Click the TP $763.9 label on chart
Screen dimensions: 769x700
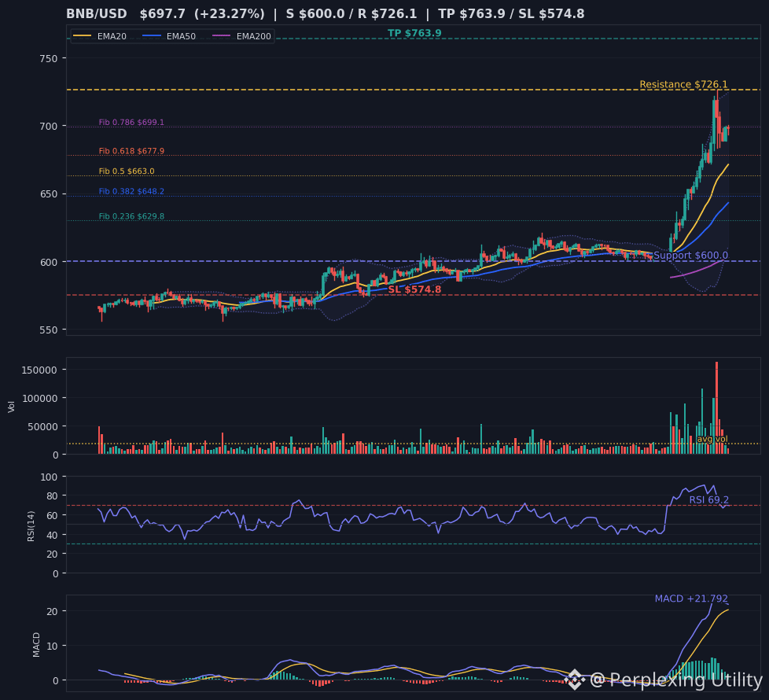click(414, 33)
